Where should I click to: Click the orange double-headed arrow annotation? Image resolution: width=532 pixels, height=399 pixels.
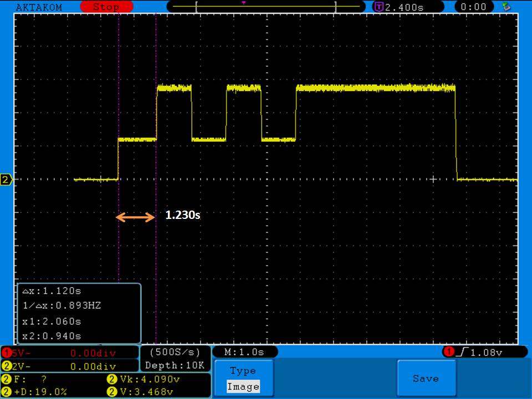[135, 217]
